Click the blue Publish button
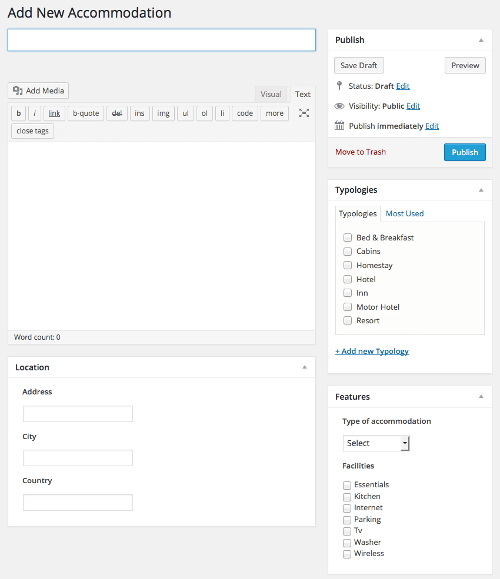Image resolution: width=500 pixels, height=579 pixels. point(465,152)
